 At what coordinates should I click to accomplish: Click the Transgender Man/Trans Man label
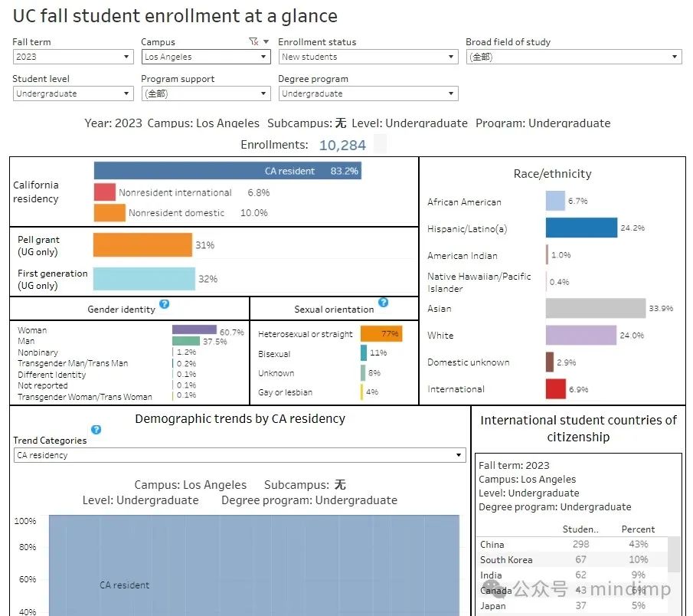73,363
